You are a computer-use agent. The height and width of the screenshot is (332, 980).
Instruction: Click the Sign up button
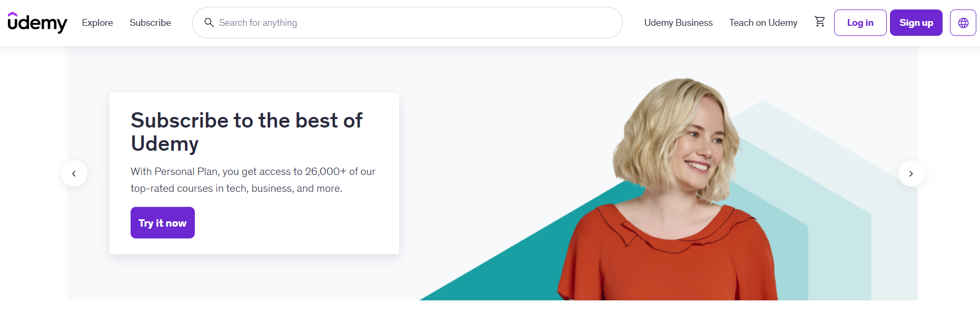(x=916, y=23)
